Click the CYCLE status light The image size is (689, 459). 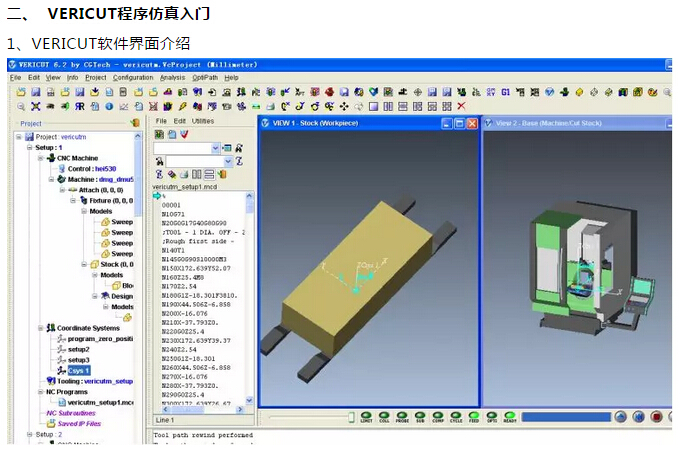pos(456,416)
